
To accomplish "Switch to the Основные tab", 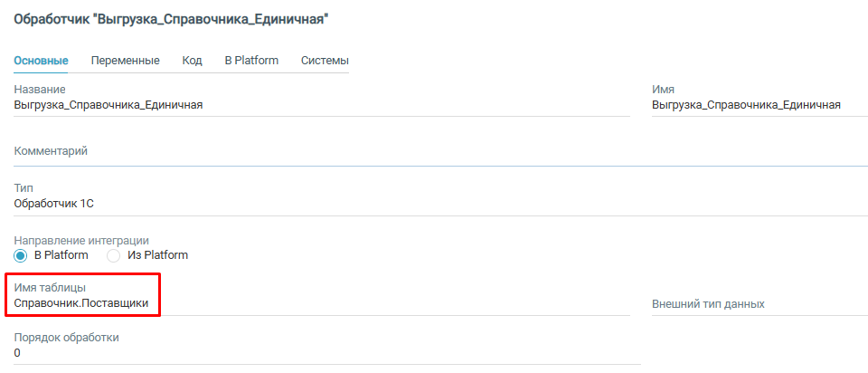I will pyautogui.click(x=41, y=61).
